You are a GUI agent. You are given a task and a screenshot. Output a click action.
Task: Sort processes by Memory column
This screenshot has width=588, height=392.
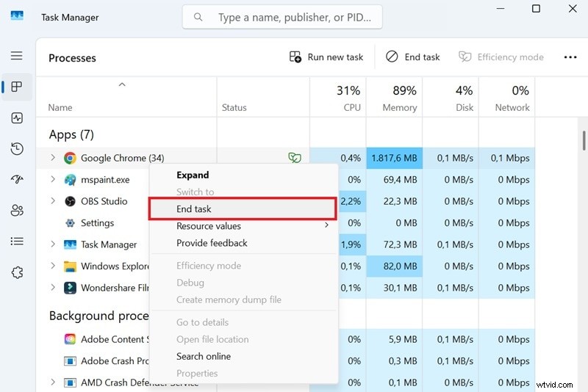(x=393, y=98)
